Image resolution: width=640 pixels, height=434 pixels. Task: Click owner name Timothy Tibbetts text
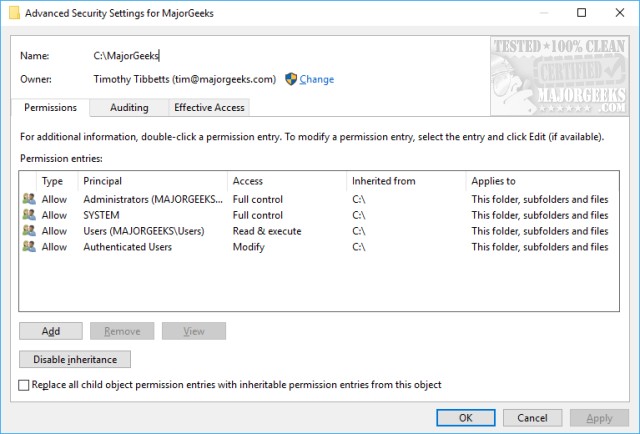(185, 79)
